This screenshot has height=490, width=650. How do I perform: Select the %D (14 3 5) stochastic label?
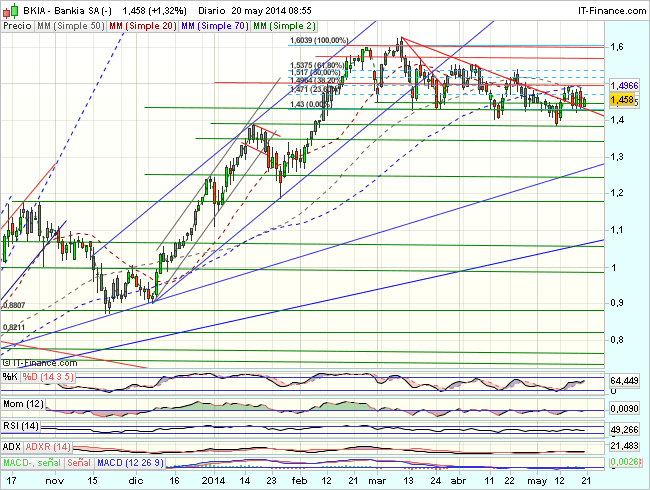tap(45, 376)
